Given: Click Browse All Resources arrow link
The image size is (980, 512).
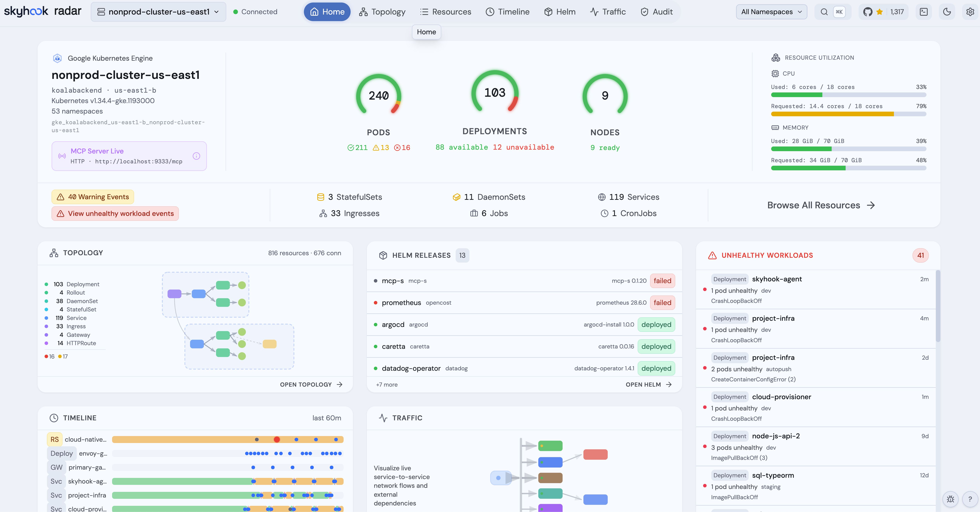Looking at the screenshot, I should [821, 205].
